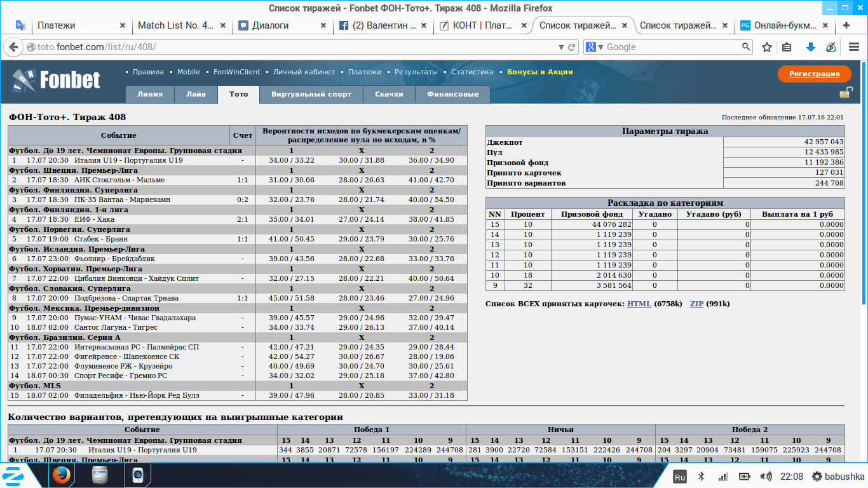The width and height of the screenshot is (868, 488).
Task: Switch to the (2) Валентин Facebook tab
Action: (x=383, y=25)
